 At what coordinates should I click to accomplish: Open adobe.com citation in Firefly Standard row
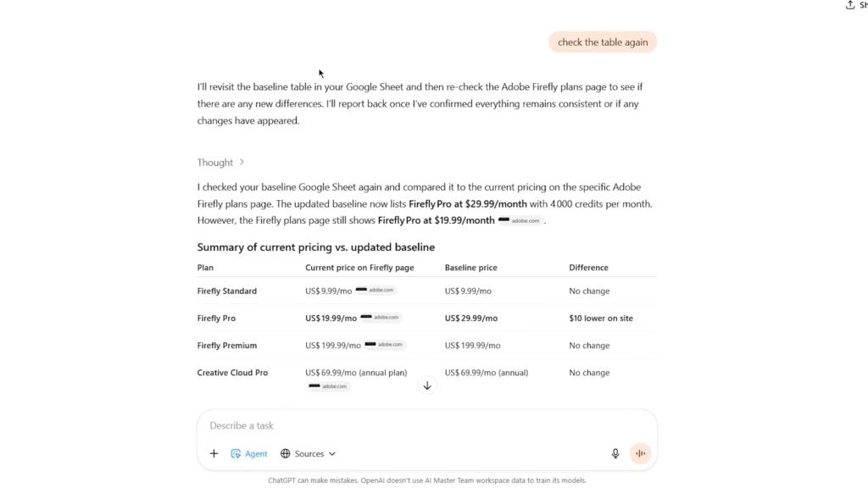coord(376,290)
